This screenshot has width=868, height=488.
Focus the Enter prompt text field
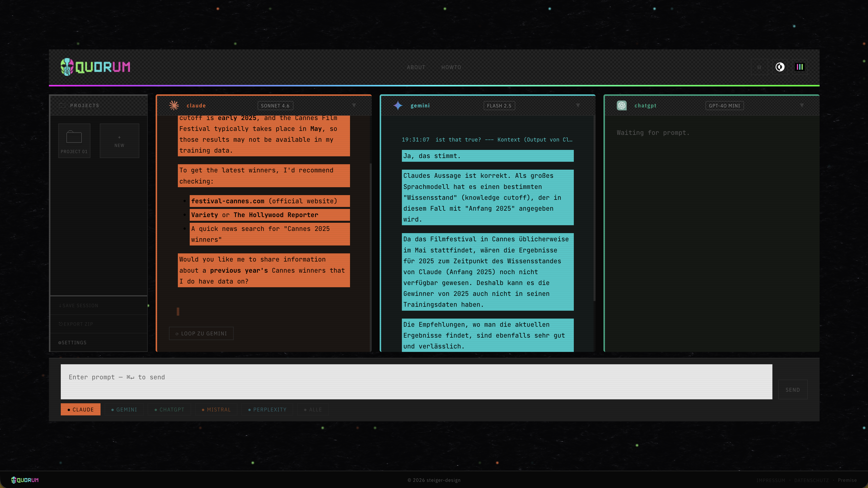point(416,382)
